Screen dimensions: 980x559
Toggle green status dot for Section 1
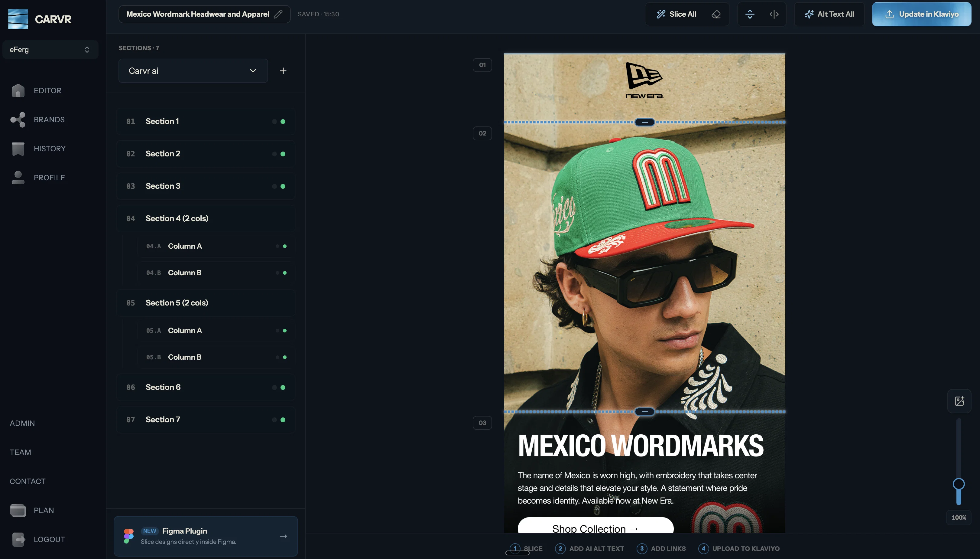(x=283, y=121)
